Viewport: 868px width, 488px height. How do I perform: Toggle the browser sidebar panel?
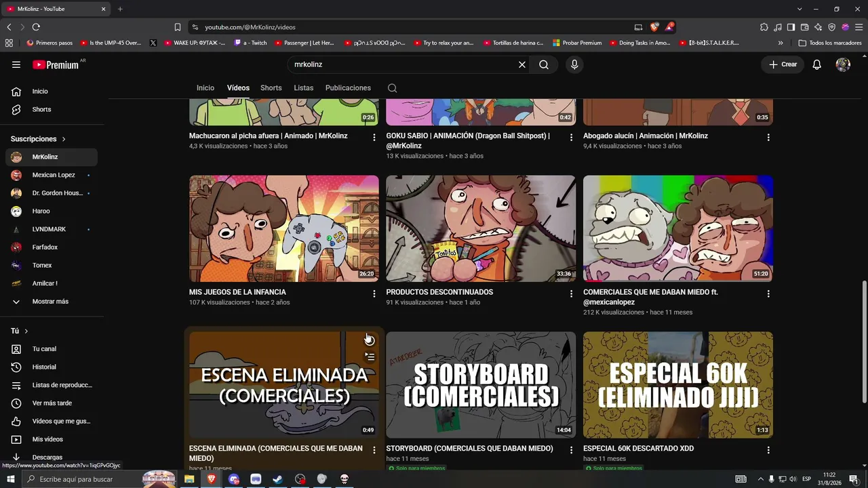(x=791, y=27)
